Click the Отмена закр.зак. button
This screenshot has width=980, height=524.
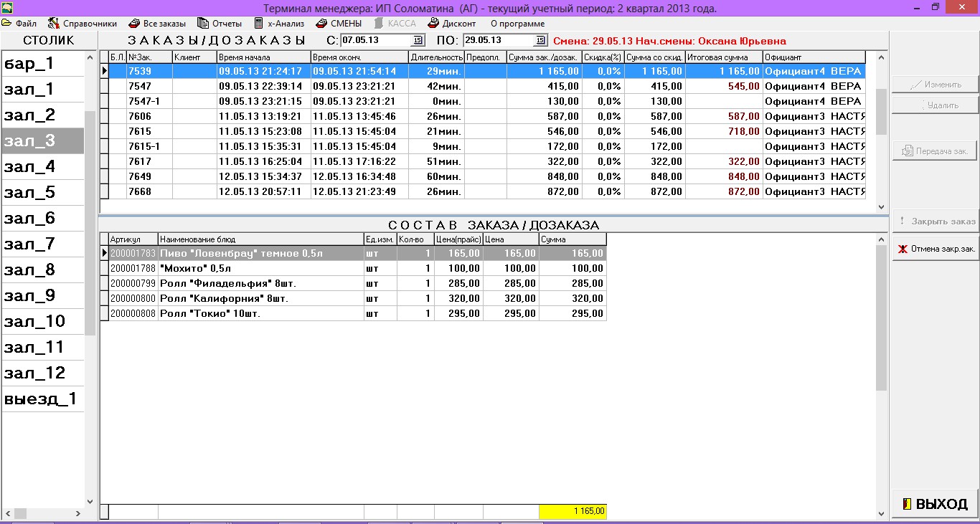pyautogui.click(x=936, y=249)
